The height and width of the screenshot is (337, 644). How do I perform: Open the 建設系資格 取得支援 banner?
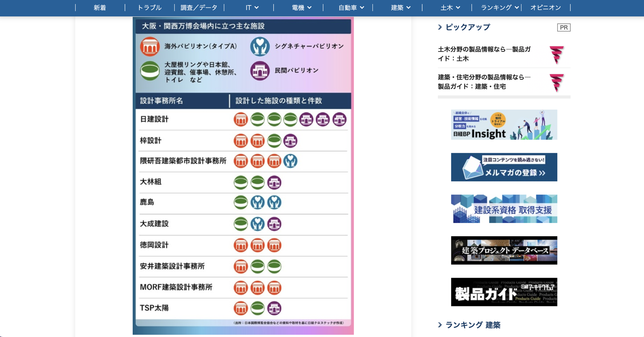pyautogui.click(x=504, y=209)
